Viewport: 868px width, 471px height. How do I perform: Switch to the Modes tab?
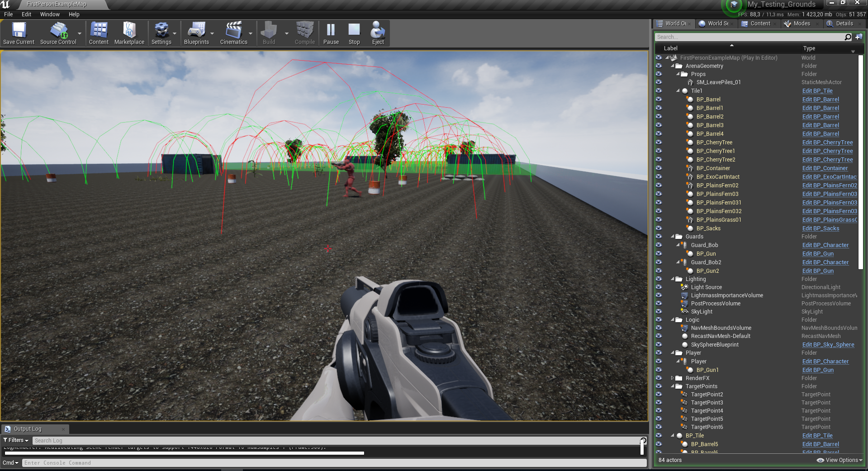pos(802,24)
